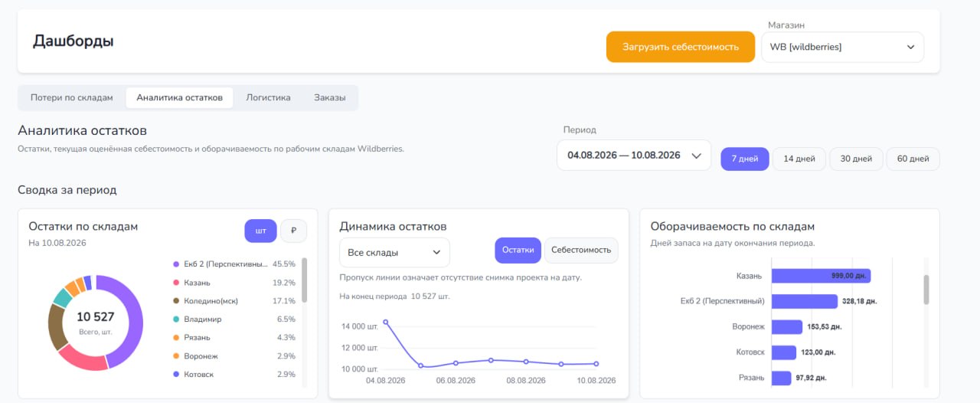
Task: Click the Владимир legend label
Action: 202,319
